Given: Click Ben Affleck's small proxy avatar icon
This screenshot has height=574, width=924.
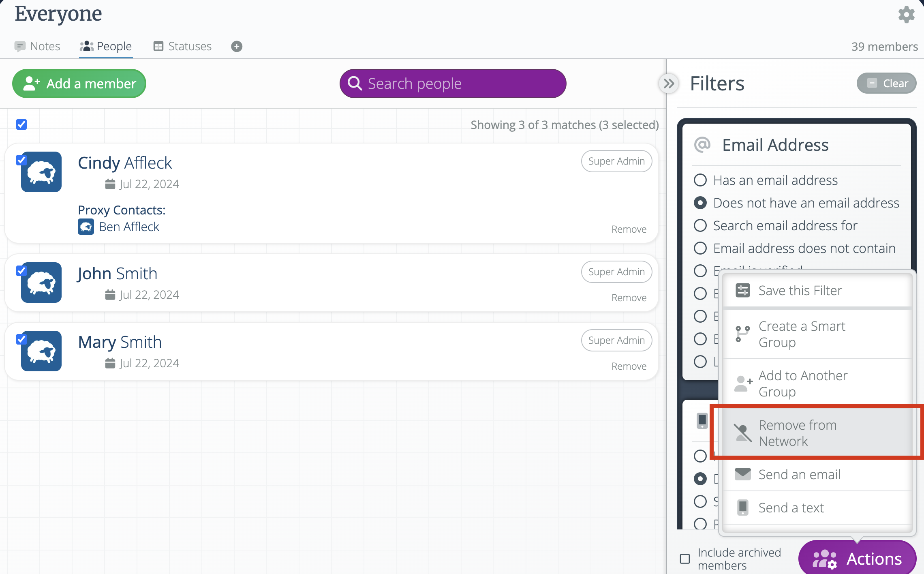Looking at the screenshot, I should [86, 227].
